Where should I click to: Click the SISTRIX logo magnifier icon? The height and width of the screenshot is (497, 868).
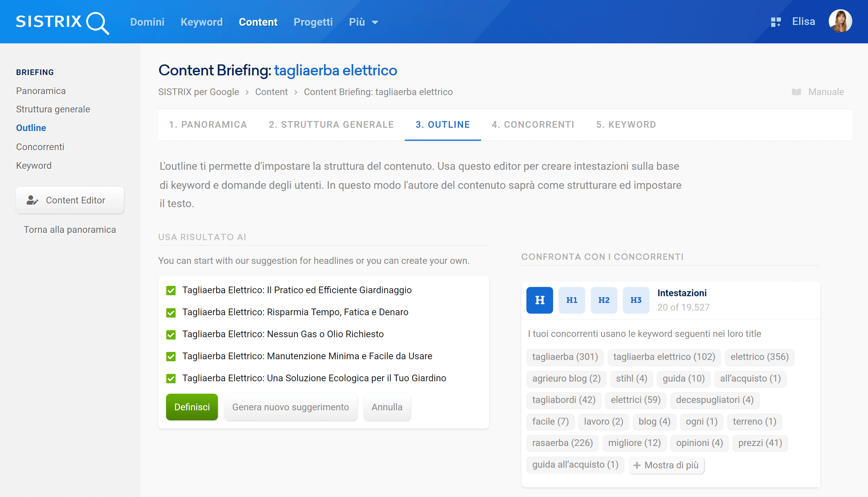tap(98, 23)
